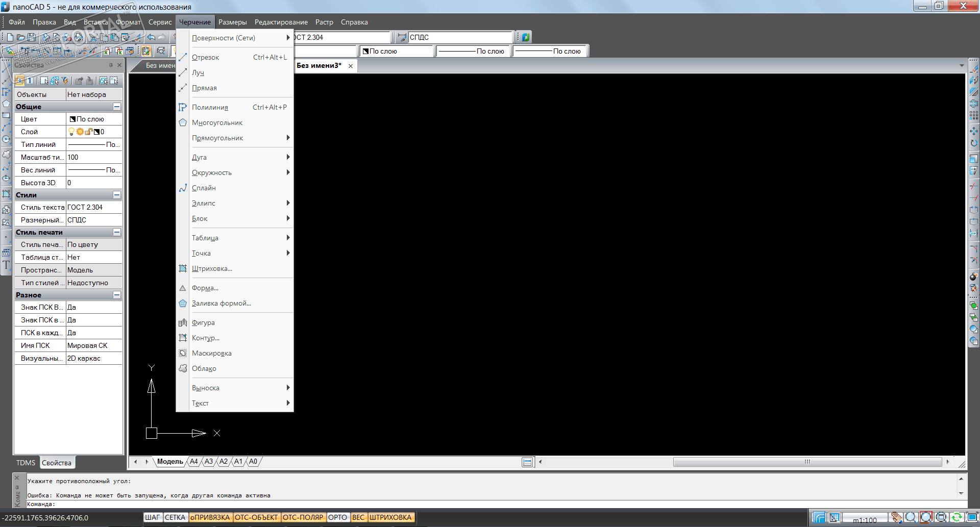This screenshot has width=980, height=527.
Task: Click the spline icon next to Сплайн
Action: click(x=183, y=188)
